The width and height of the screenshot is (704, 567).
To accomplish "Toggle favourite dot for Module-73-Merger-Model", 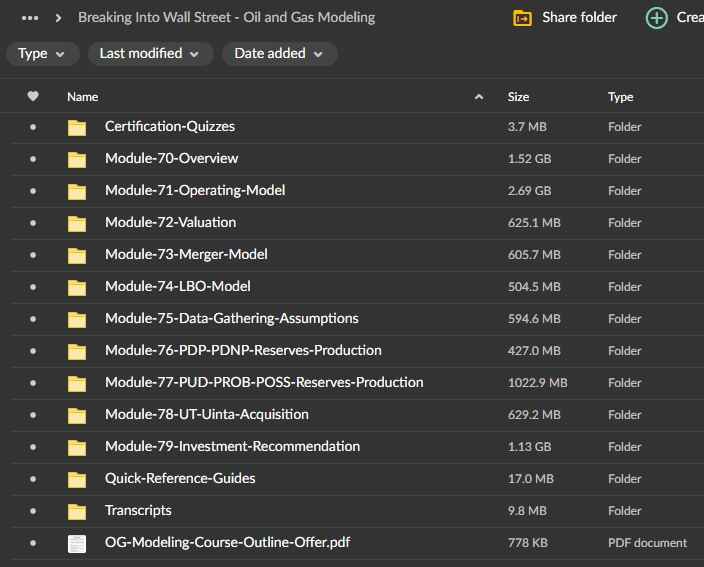I will pos(33,255).
